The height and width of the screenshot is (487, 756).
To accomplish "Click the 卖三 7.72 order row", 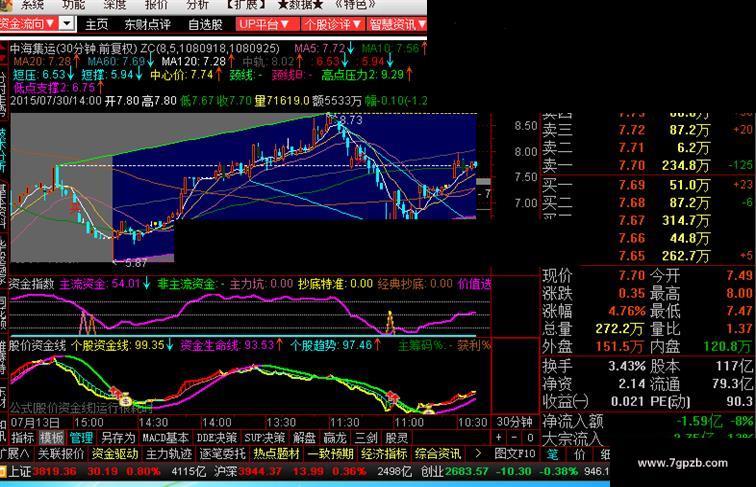I will [x=648, y=130].
